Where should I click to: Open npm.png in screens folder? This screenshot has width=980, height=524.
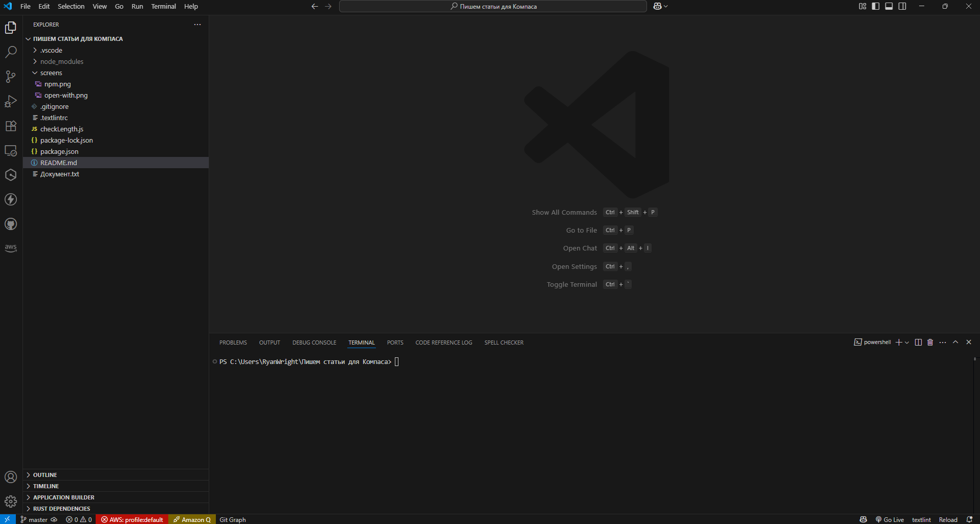pos(116,84)
